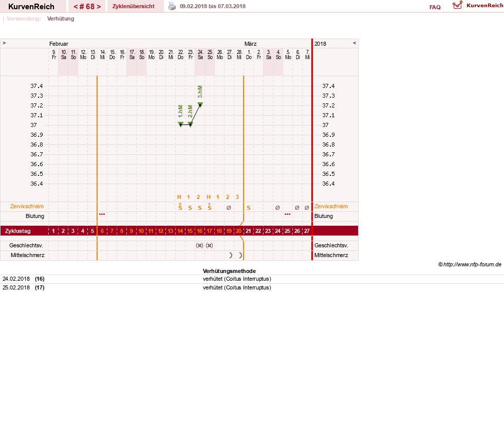
Task: Click the 7. Mi date column header
Action: [x=308, y=55]
